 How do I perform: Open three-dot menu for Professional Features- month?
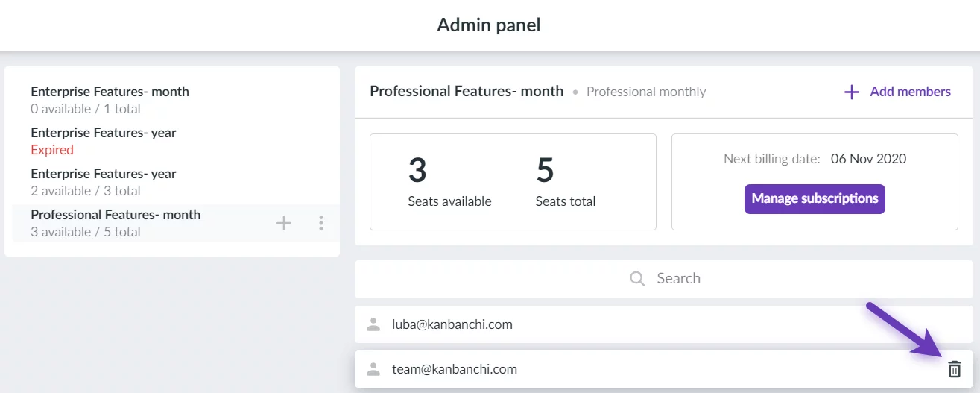tap(321, 222)
